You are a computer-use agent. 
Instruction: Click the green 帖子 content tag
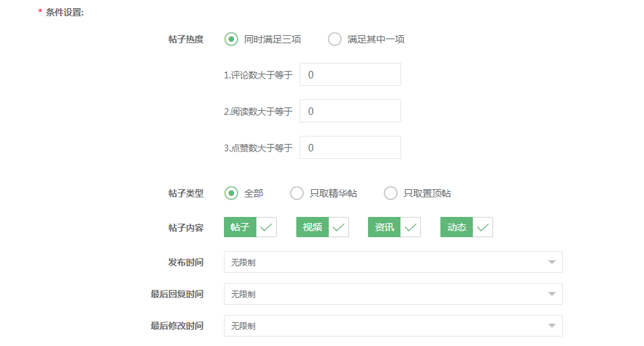coord(240,227)
